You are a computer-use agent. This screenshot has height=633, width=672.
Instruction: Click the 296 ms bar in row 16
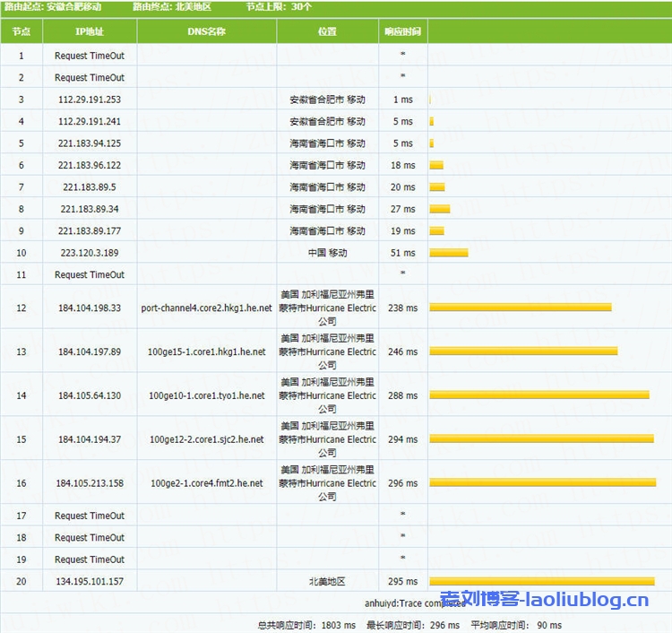point(542,483)
